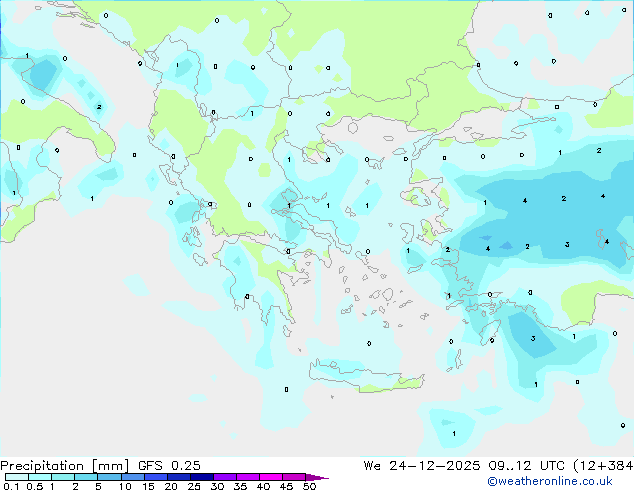Click the 0.1–0.5 mm legend color box
634x490 pixels.
17,477
